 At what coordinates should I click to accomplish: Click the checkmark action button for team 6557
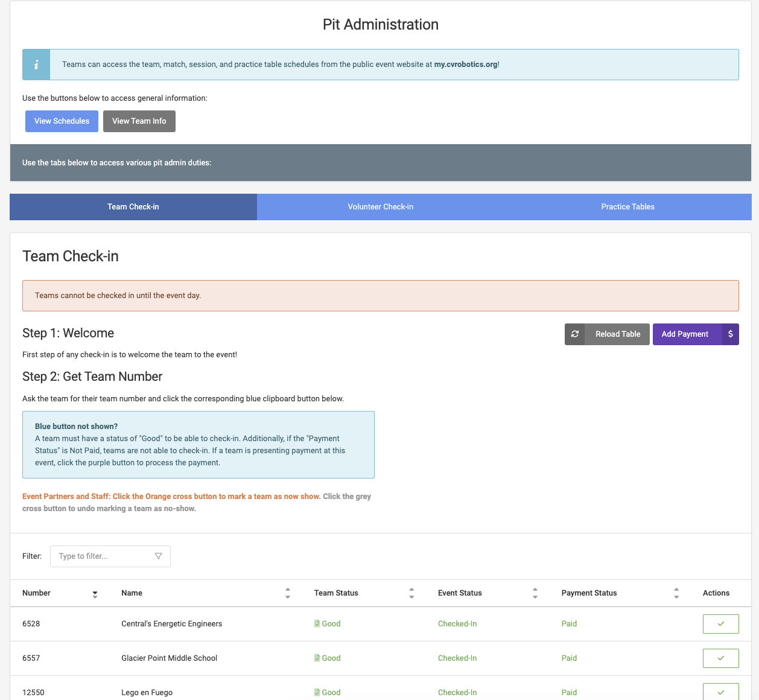[x=720, y=658]
